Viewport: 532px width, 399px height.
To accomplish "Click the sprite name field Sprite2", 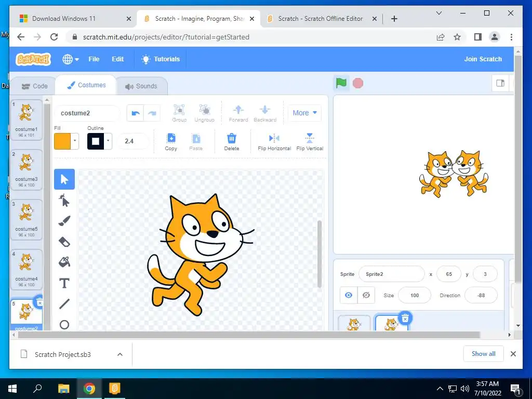I will pyautogui.click(x=392, y=274).
